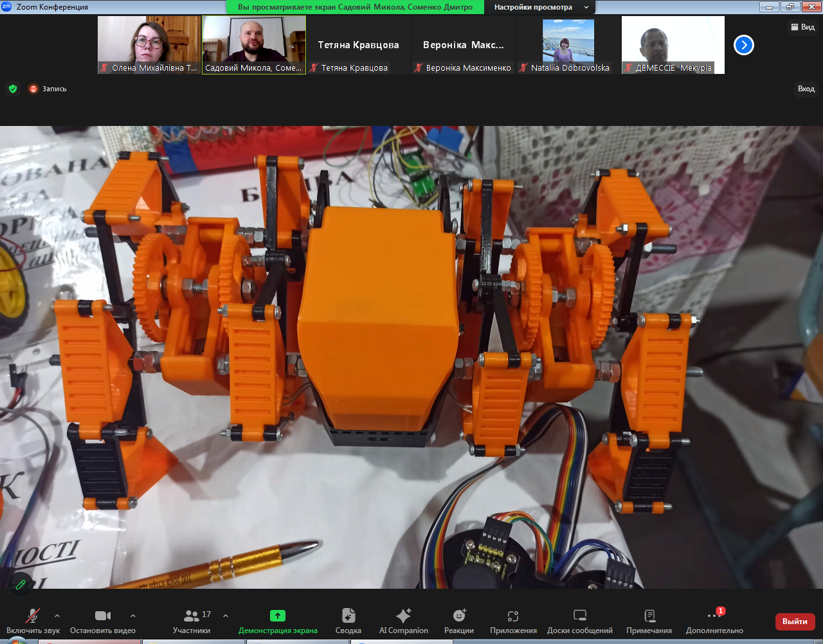This screenshot has width=823, height=644.
Task: Open Дополнительно more options menu
Action: [x=714, y=621]
